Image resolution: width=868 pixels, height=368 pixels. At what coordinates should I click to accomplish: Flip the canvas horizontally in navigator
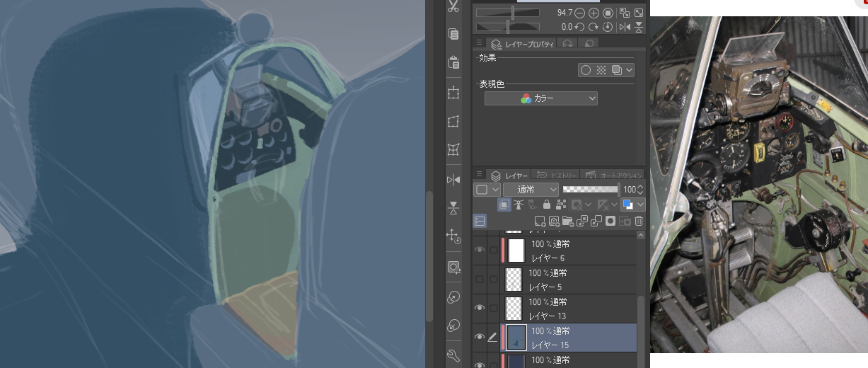pyautogui.click(x=625, y=27)
